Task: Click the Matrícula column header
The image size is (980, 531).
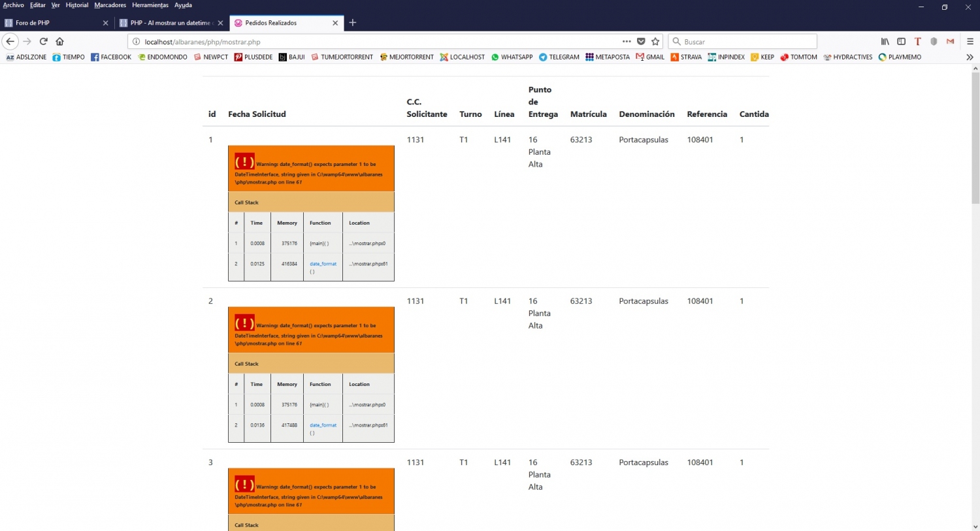Action: click(588, 114)
